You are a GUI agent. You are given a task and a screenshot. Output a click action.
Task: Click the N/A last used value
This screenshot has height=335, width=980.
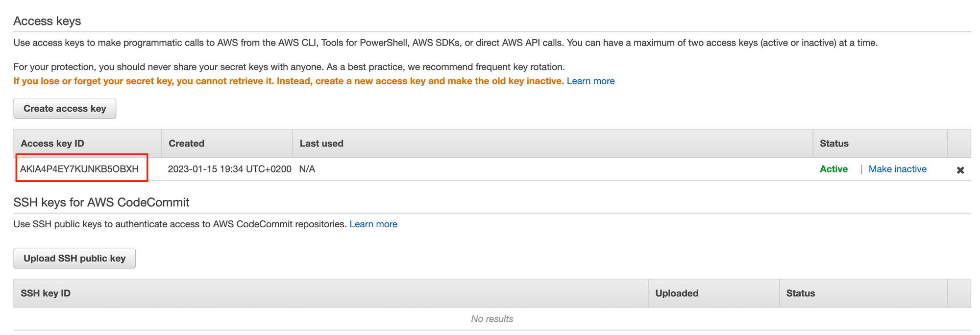[x=307, y=169]
